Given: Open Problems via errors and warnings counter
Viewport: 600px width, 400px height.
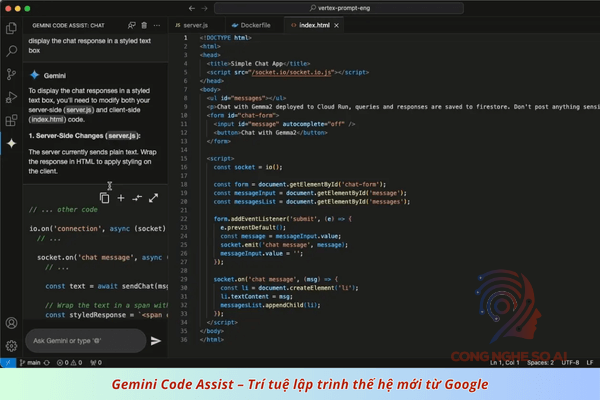Looking at the screenshot, I should coord(69,362).
